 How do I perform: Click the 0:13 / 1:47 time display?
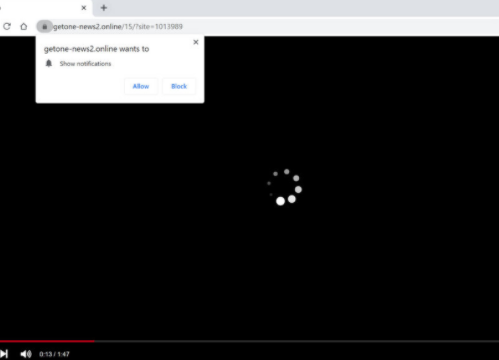(54, 354)
